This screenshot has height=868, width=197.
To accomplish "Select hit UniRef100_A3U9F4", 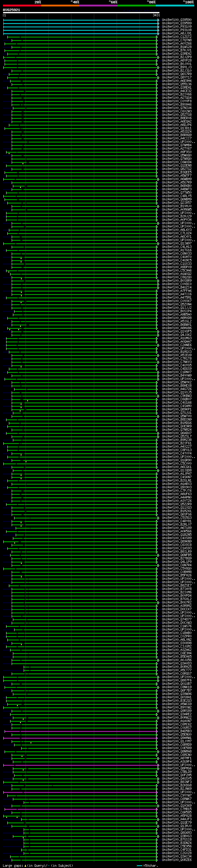I will (x=177, y=761).
